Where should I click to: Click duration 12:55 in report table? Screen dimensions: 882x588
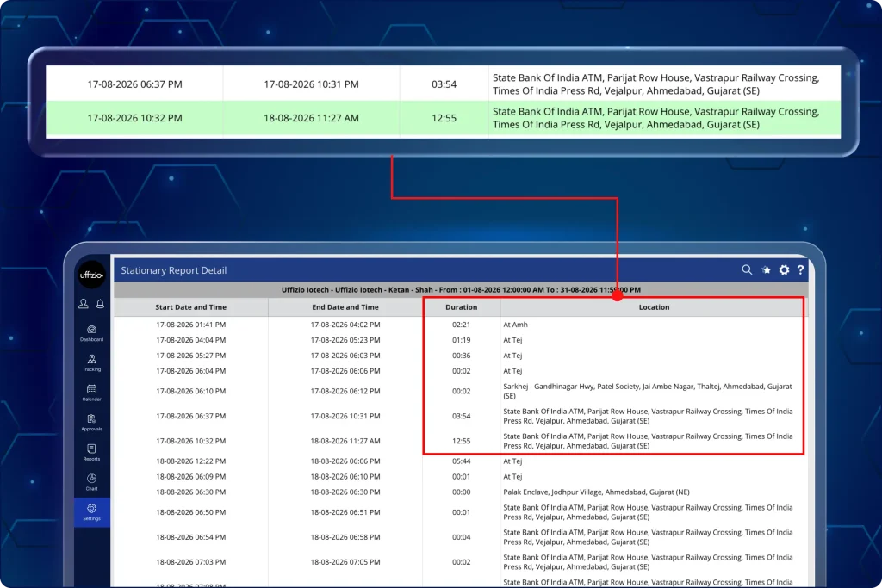click(x=462, y=441)
